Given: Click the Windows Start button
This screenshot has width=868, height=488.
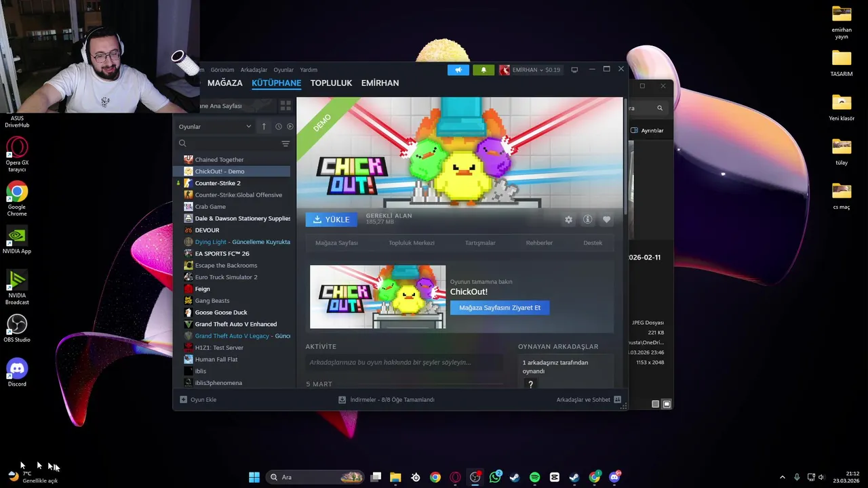Looking at the screenshot, I should (x=254, y=477).
